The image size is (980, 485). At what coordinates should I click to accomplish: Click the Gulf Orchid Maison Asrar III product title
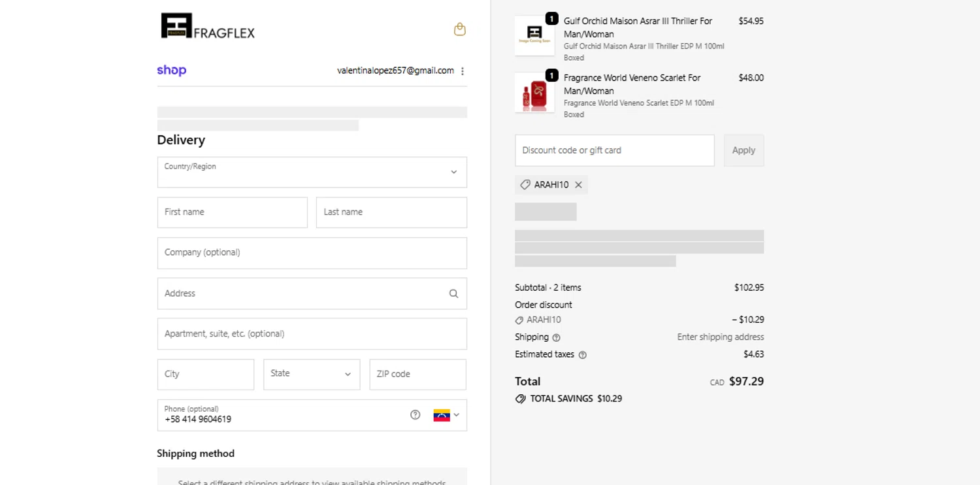(x=638, y=27)
